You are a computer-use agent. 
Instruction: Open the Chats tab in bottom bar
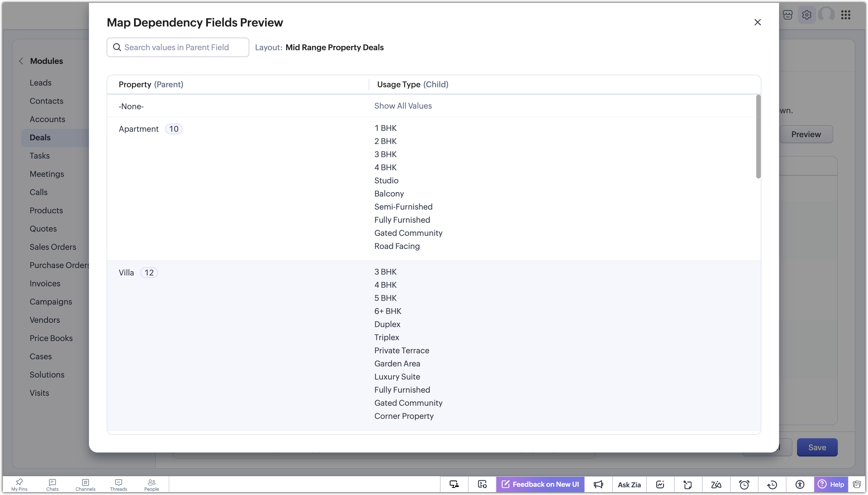pos(52,485)
